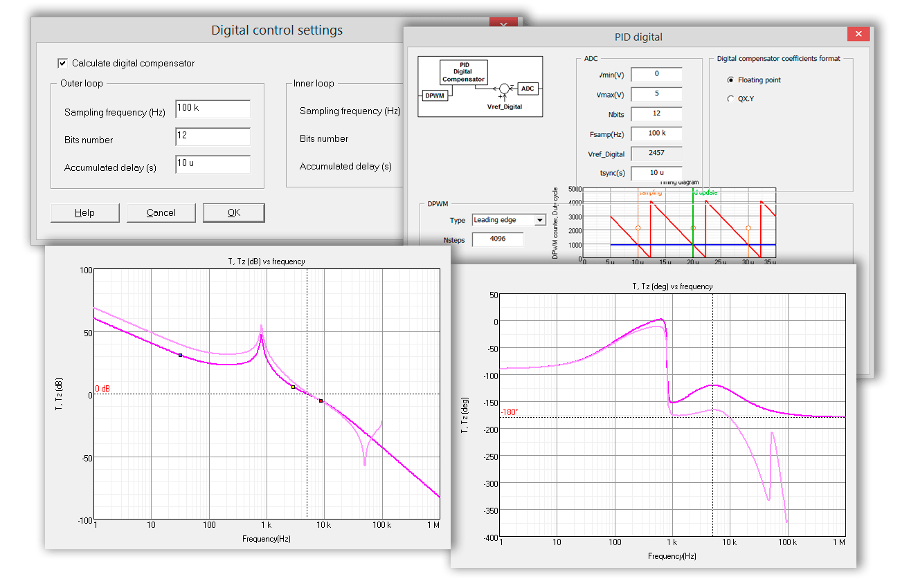Click the outer loop Bits number field
Screen dimensions: 900x588
[213, 136]
